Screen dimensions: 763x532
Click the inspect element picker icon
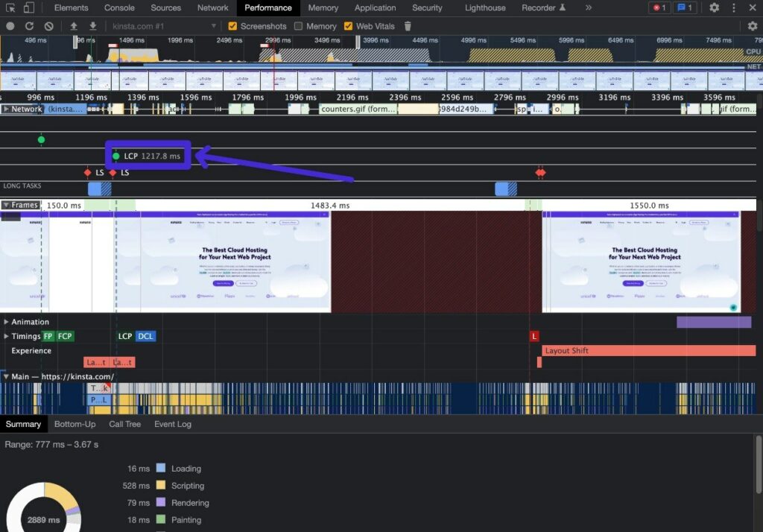(x=10, y=8)
